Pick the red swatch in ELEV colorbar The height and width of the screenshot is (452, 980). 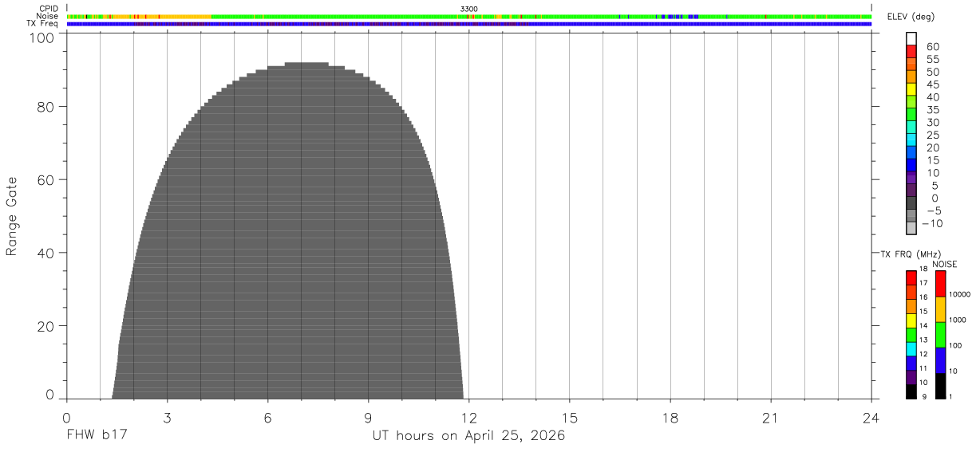click(911, 50)
